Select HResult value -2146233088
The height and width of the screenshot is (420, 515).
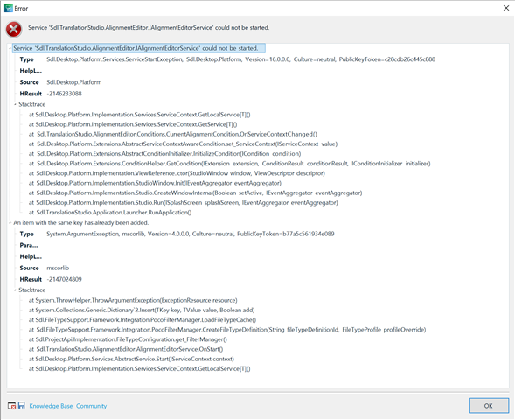tap(64, 94)
